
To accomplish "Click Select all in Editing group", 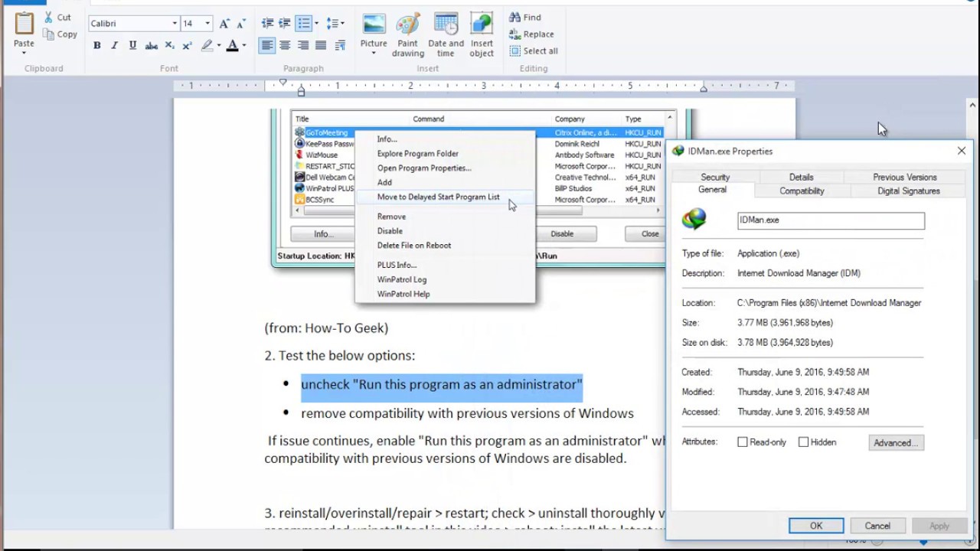I will (534, 51).
